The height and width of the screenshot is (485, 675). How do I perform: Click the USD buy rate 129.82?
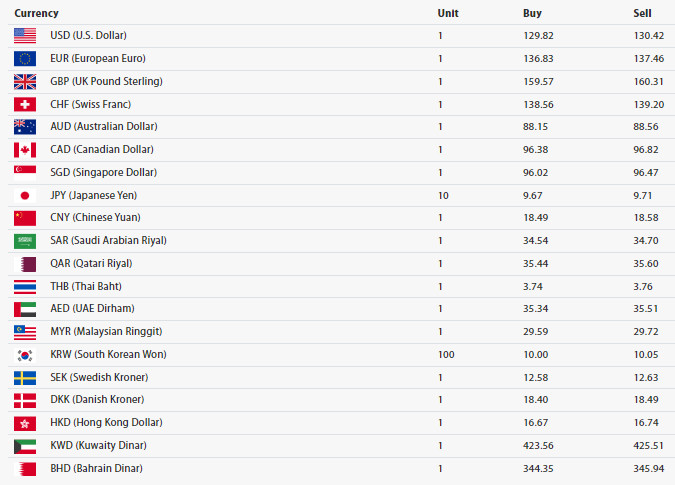coord(538,35)
